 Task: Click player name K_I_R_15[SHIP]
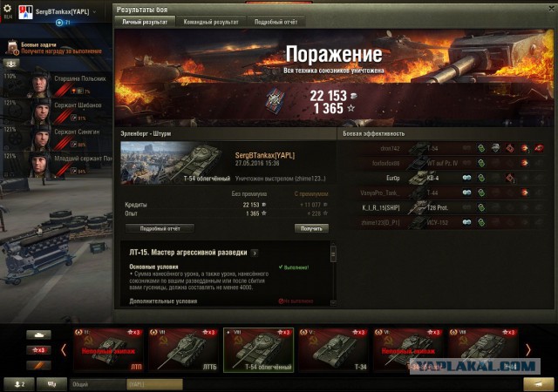[381, 207]
